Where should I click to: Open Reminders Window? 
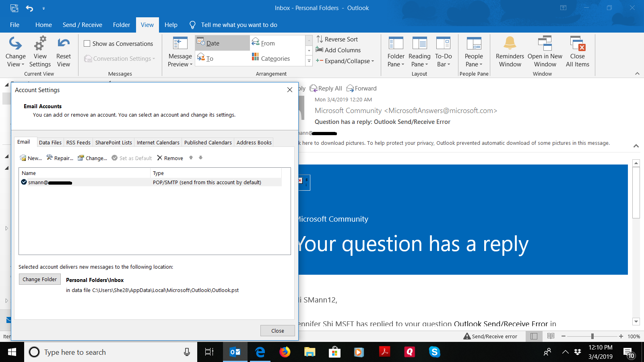510,52
